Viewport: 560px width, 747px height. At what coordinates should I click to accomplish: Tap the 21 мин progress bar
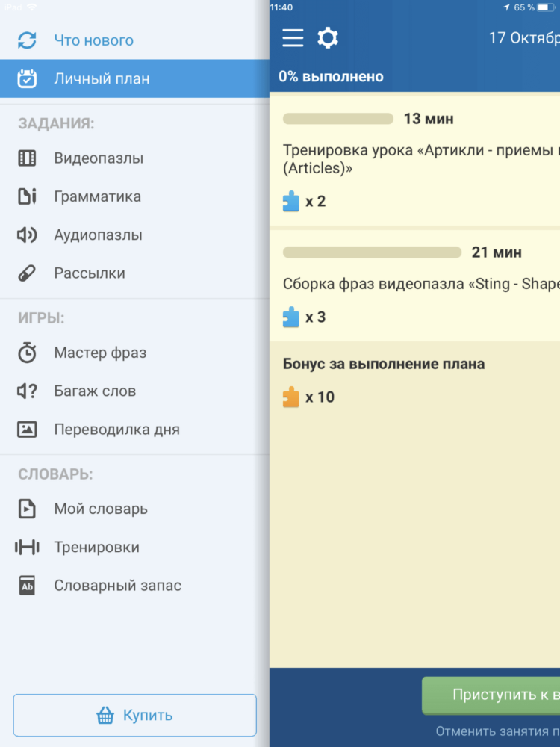pos(372,252)
